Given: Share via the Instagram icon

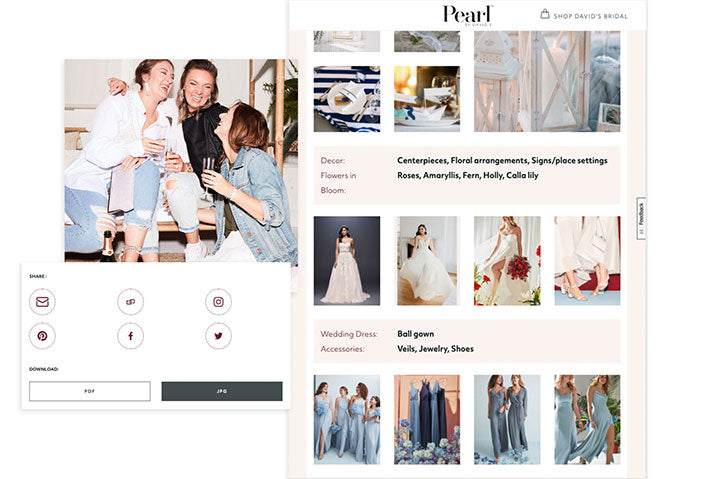Looking at the screenshot, I should tap(218, 301).
